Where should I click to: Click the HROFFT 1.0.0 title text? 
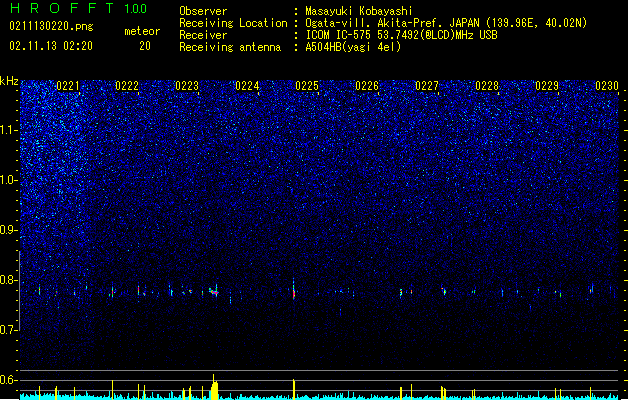[78, 8]
